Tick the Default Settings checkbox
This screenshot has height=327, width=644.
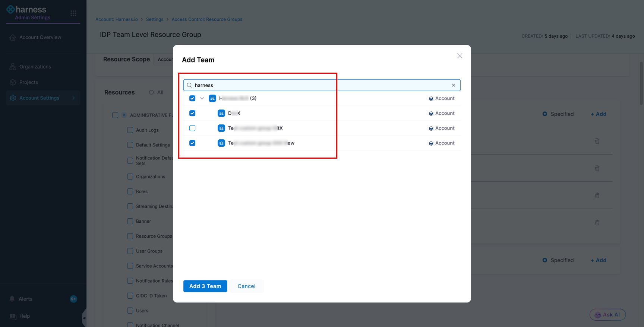pos(130,145)
